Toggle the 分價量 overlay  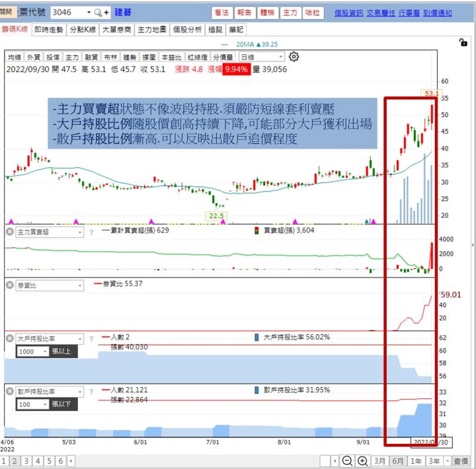tap(223, 57)
